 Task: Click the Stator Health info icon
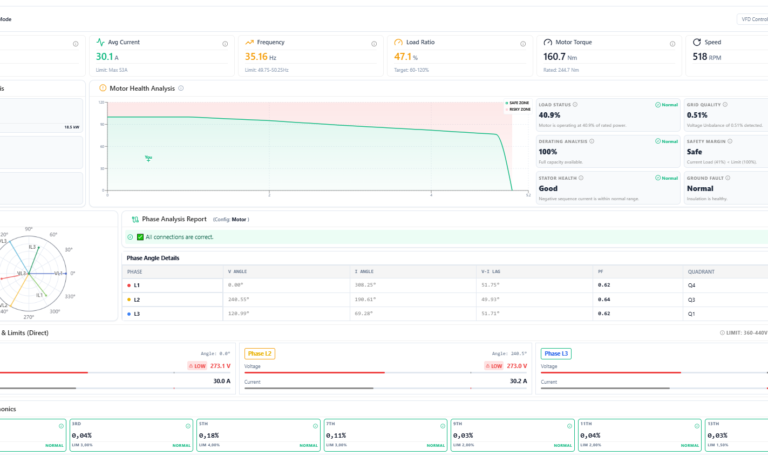(581, 178)
